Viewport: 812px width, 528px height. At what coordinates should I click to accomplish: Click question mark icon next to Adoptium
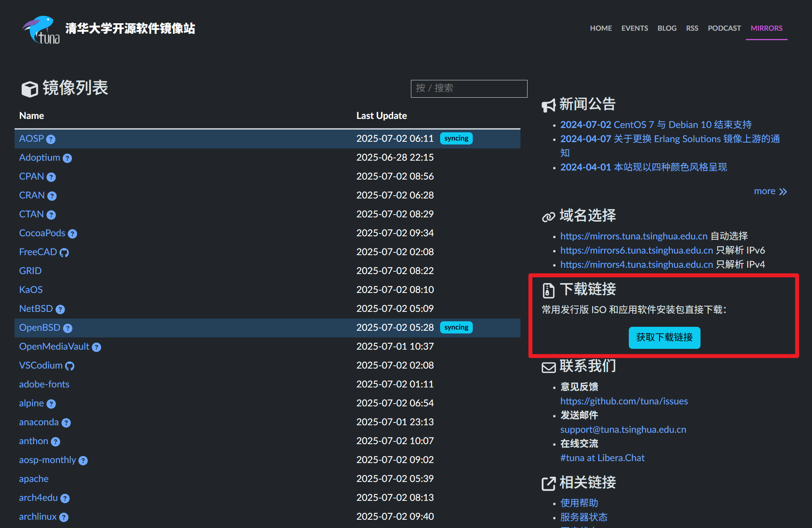tap(67, 158)
